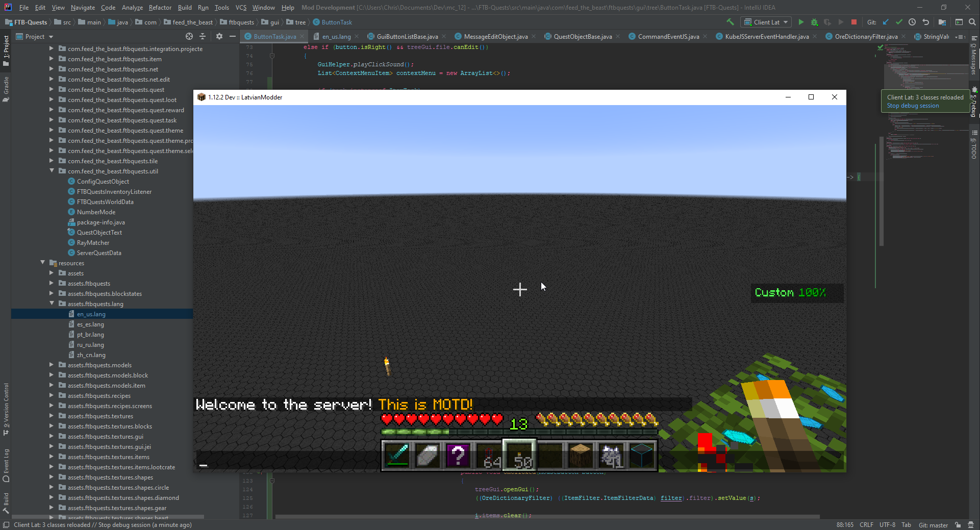This screenshot has height=530, width=980.
Task: Toggle the Event Log tool window
Action: [x=6, y=465]
